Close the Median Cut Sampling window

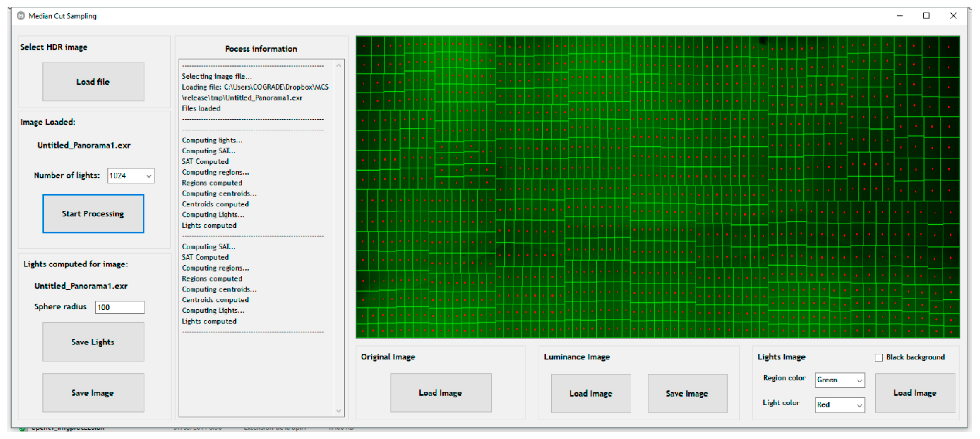pyautogui.click(x=953, y=16)
